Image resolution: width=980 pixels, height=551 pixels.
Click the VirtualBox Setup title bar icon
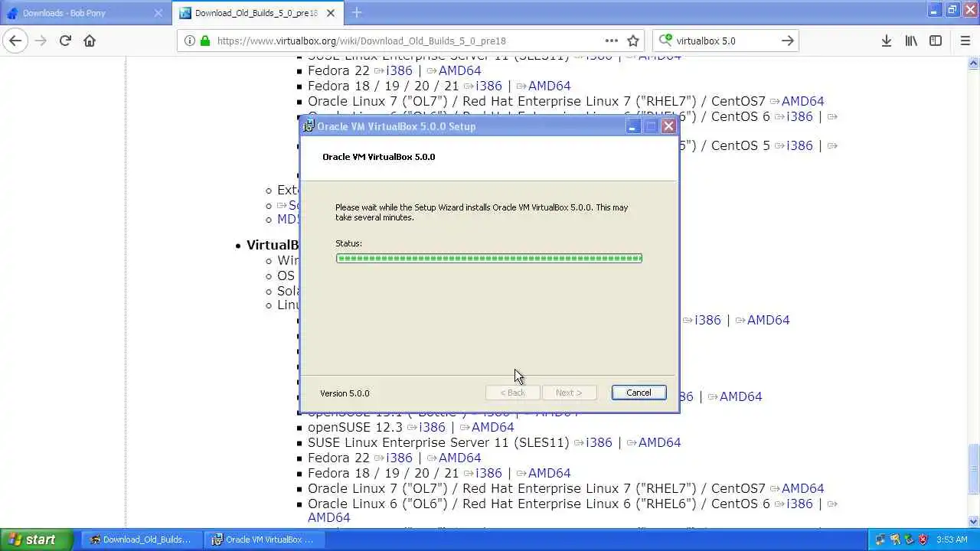click(x=309, y=126)
